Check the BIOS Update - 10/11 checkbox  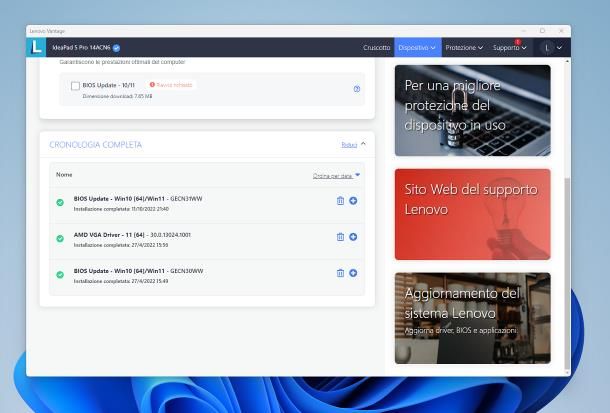coord(75,86)
